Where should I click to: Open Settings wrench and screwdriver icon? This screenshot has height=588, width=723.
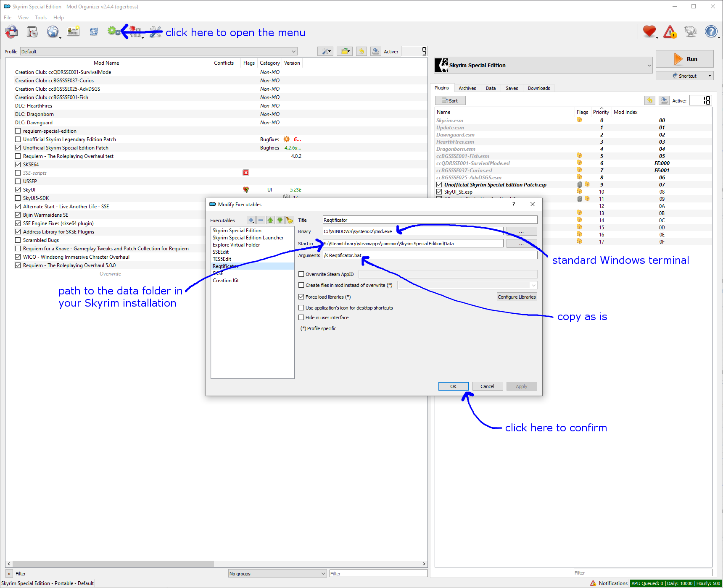point(156,31)
